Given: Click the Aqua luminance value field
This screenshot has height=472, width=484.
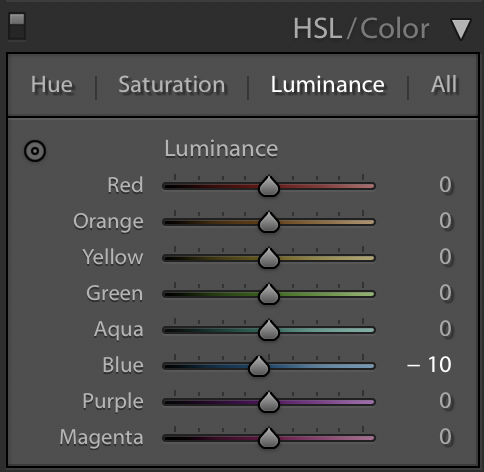Looking at the screenshot, I should click(445, 329).
